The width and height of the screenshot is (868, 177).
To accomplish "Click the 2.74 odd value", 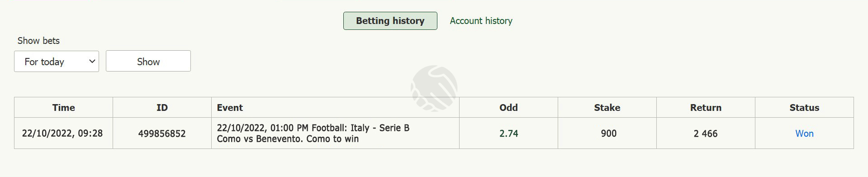I will pos(508,134).
